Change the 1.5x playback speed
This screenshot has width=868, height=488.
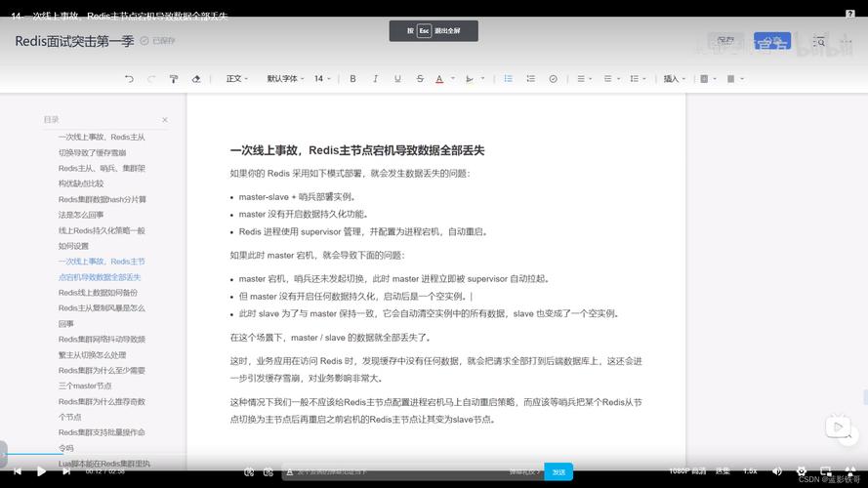coord(750,471)
